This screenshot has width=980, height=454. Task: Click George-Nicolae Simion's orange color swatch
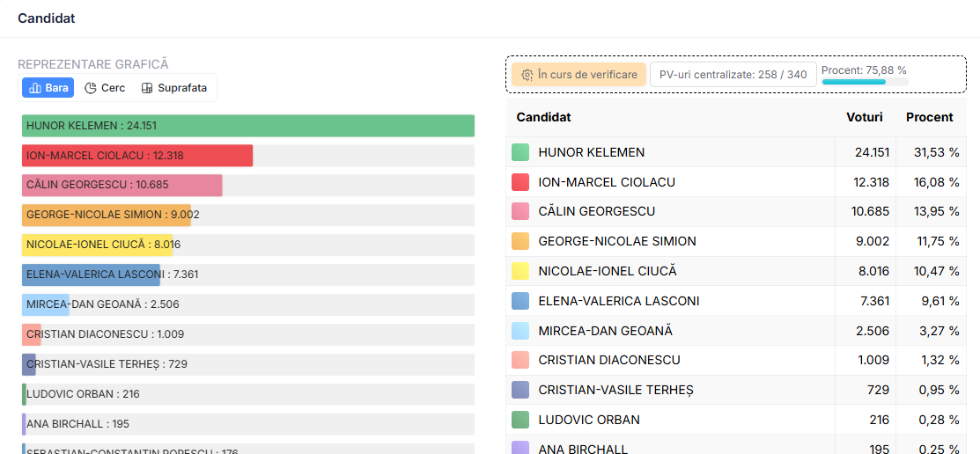coord(520,241)
